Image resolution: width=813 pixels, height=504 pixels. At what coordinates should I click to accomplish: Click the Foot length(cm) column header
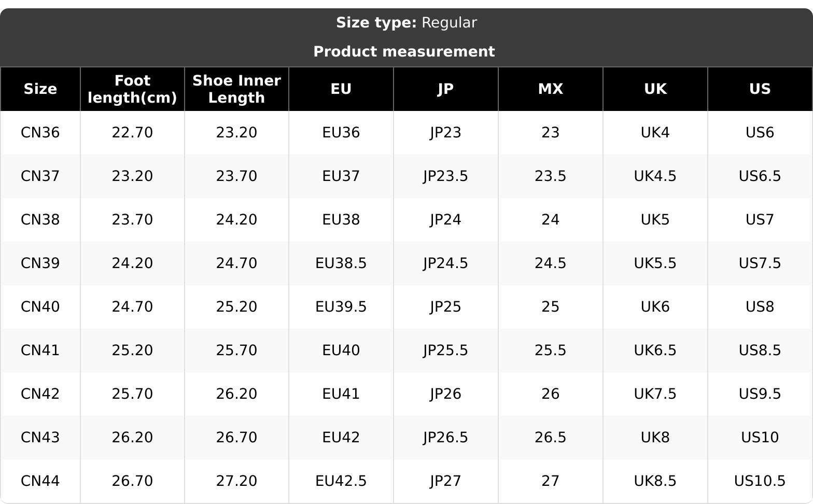click(132, 89)
